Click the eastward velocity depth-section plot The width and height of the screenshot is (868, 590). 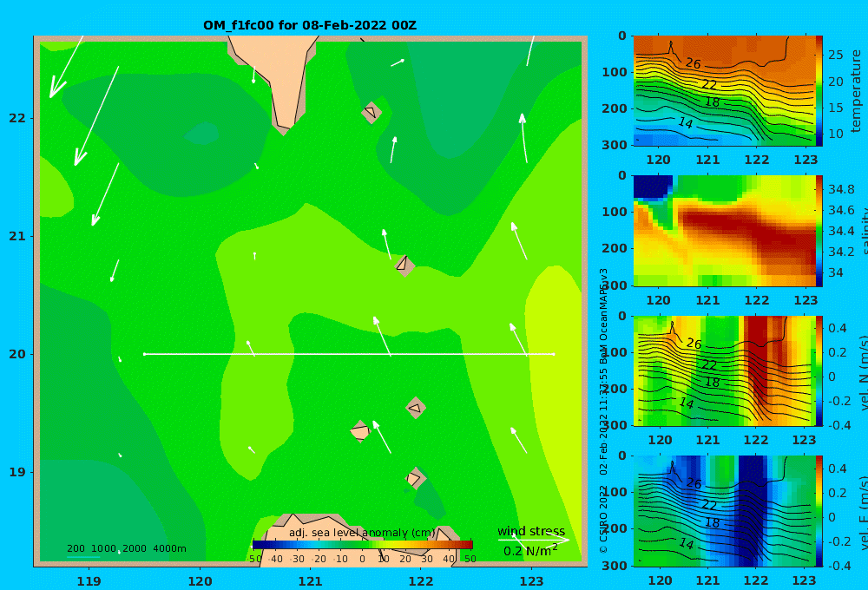[724, 511]
